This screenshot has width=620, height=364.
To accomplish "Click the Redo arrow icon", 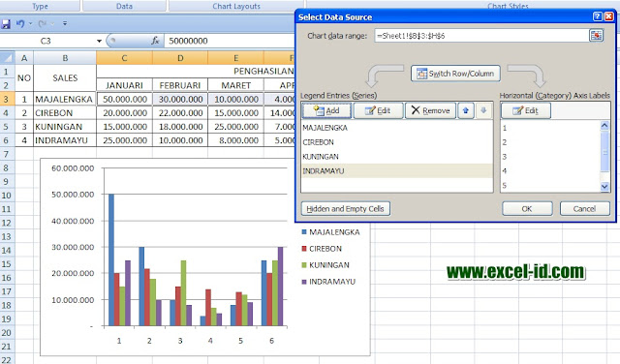I will click(x=42, y=24).
